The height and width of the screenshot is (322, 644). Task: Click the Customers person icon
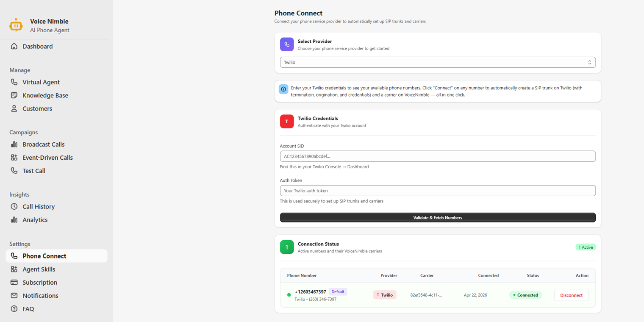(14, 108)
